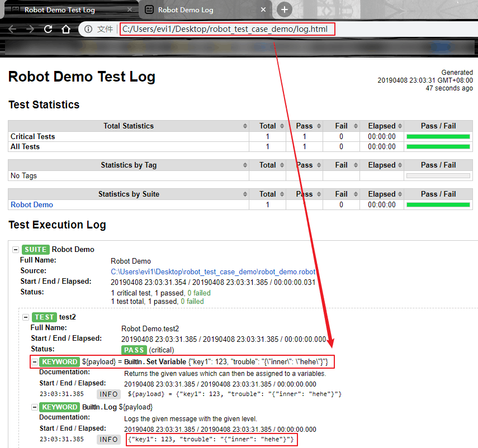Collapse the test2 test node
Viewport: 478px width, 448px height.
tap(26, 317)
